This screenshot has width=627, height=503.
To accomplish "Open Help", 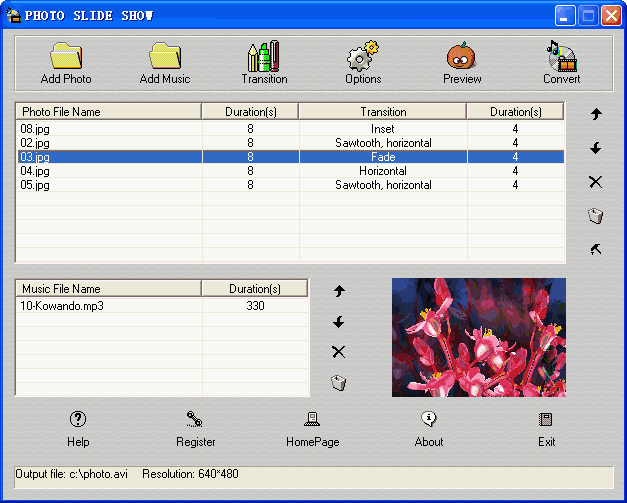I will (x=78, y=428).
